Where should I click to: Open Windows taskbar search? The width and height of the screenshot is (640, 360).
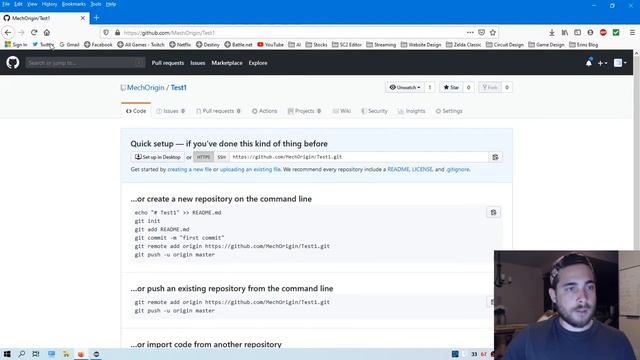[x=22, y=354]
